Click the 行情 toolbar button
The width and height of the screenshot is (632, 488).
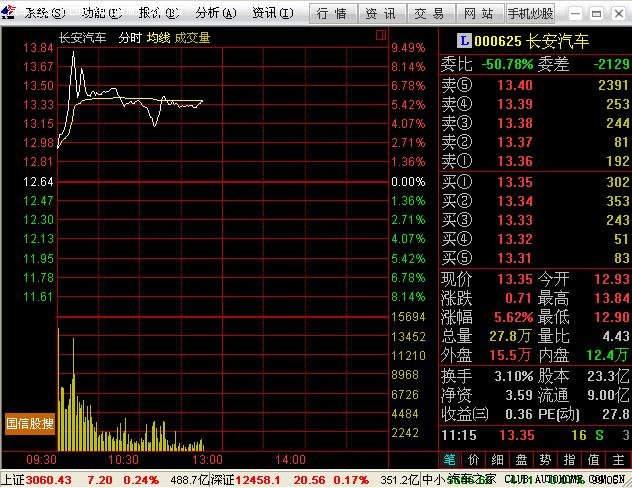pos(333,14)
